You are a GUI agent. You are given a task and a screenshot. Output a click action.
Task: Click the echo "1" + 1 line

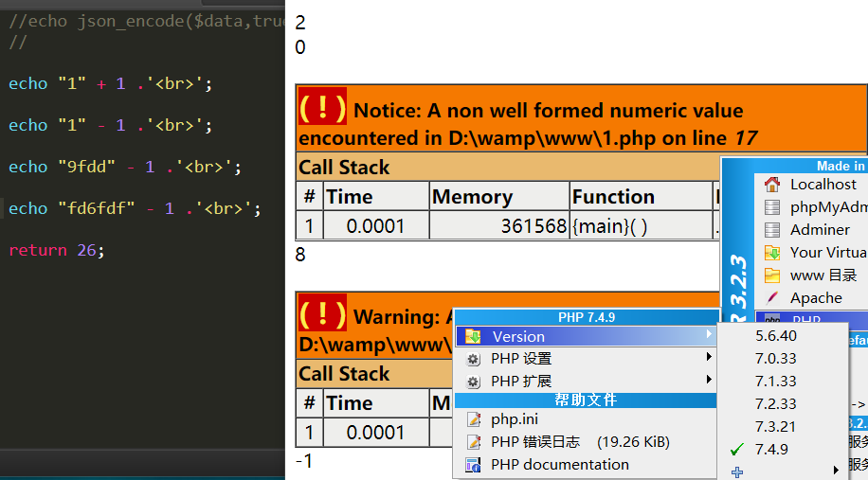click(110, 83)
